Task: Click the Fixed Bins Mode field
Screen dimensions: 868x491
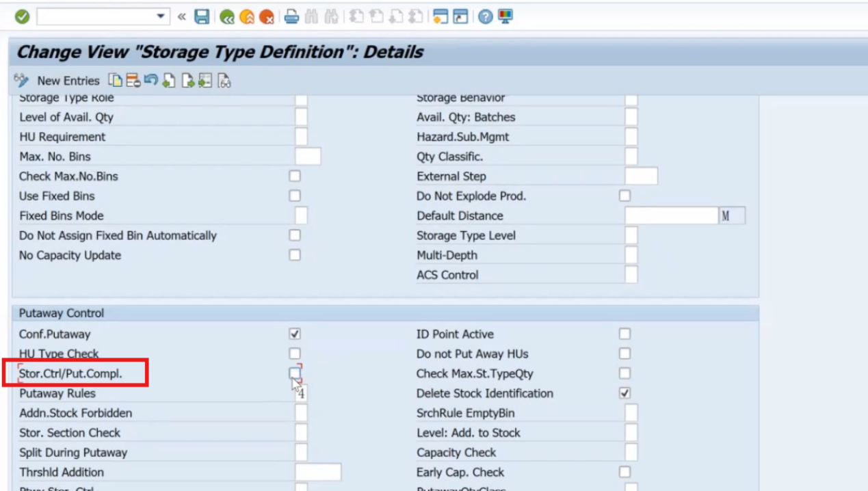Action: (301, 215)
